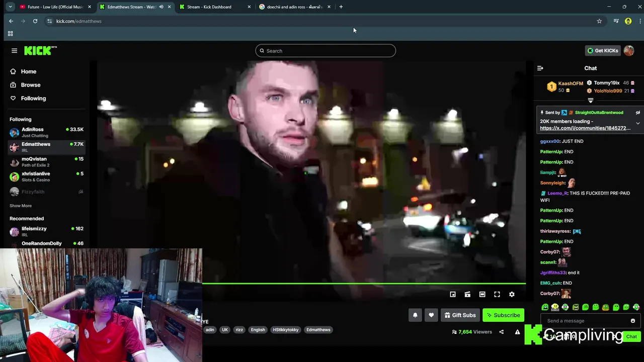Click the report warning triangle icon
644x362 pixels.
click(517, 332)
